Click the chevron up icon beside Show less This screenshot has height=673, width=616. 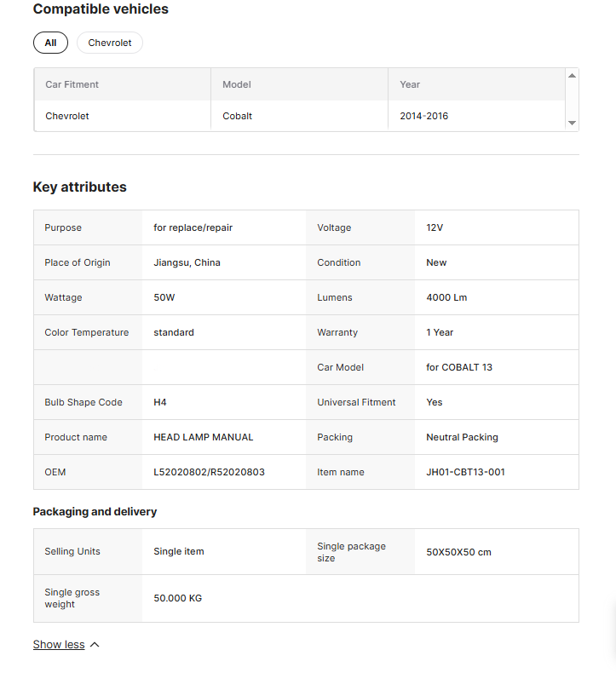pos(95,645)
